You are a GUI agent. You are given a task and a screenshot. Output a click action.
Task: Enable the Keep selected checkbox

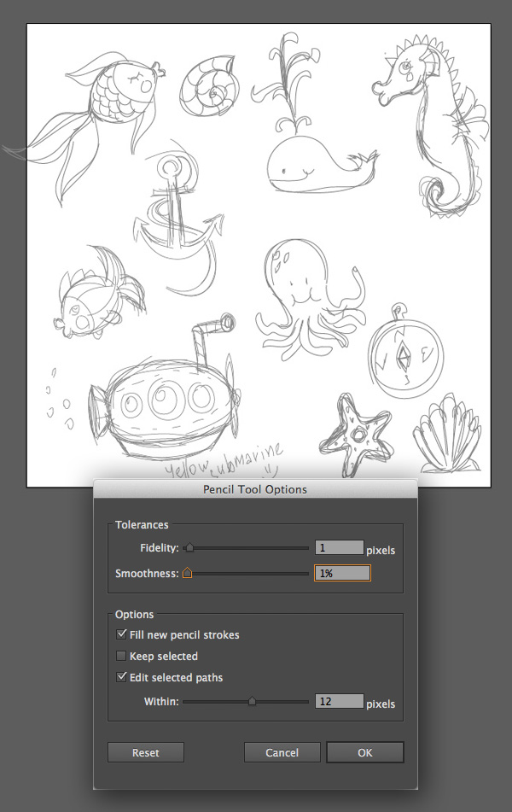click(x=121, y=657)
